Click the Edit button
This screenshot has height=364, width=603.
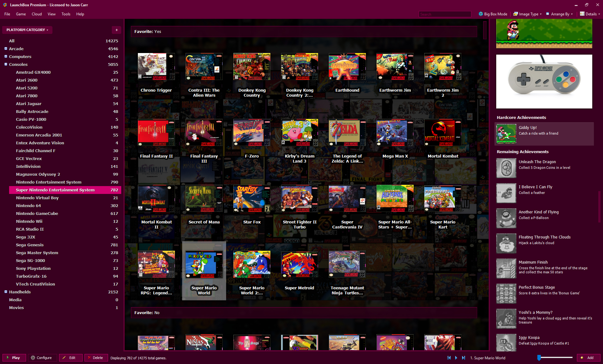tap(71, 358)
